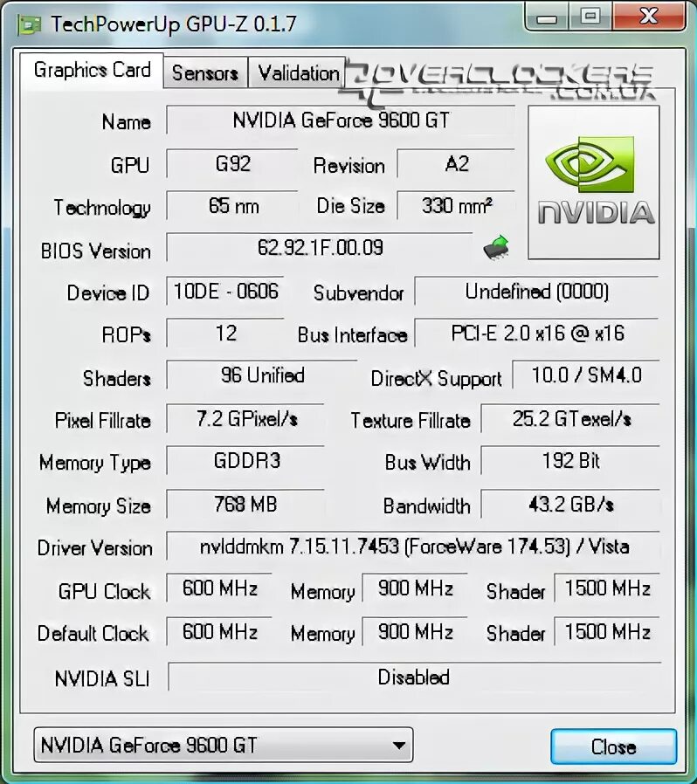Click the 'GPU Clock' label

pos(104,592)
